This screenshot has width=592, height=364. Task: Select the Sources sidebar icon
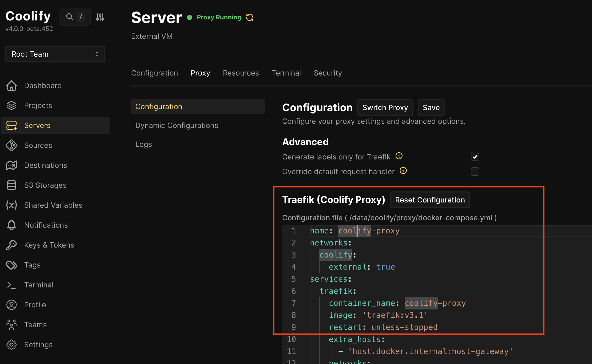tap(12, 145)
